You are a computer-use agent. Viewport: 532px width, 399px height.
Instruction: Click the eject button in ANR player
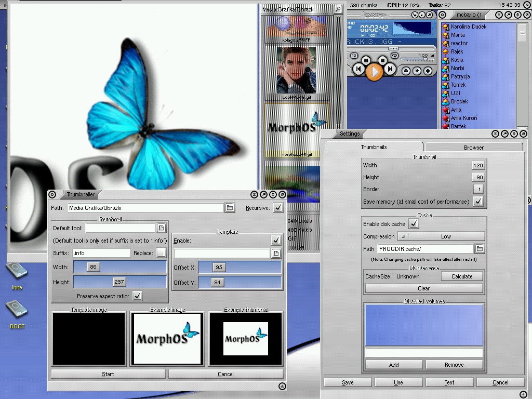pyautogui.click(x=406, y=71)
